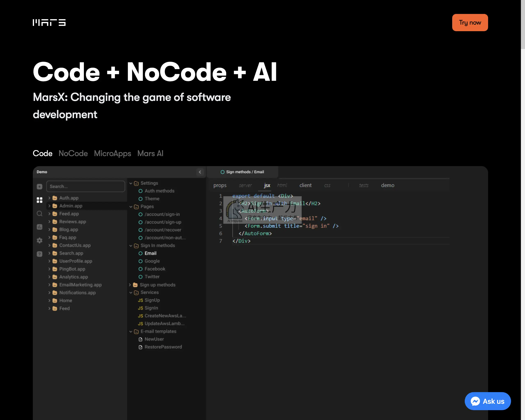Switch to the NoCode tab
The width and height of the screenshot is (525, 420).
[x=73, y=153]
